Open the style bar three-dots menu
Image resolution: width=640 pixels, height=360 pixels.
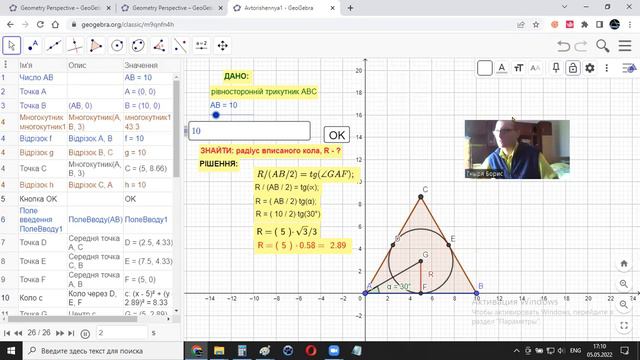click(x=607, y=68)
